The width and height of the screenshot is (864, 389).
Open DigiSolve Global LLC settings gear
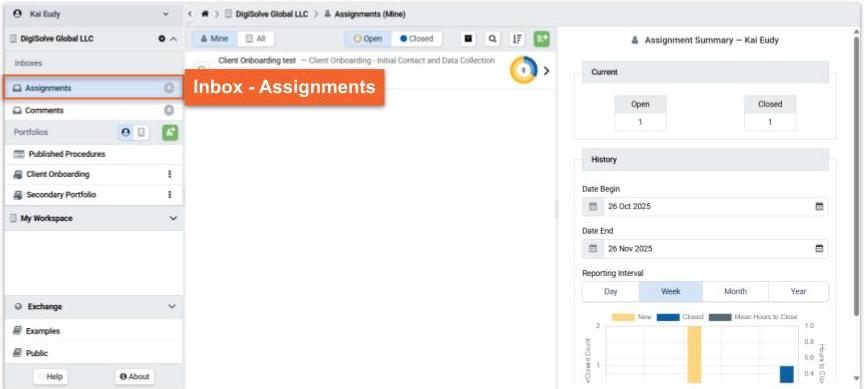tap(161, 39)
